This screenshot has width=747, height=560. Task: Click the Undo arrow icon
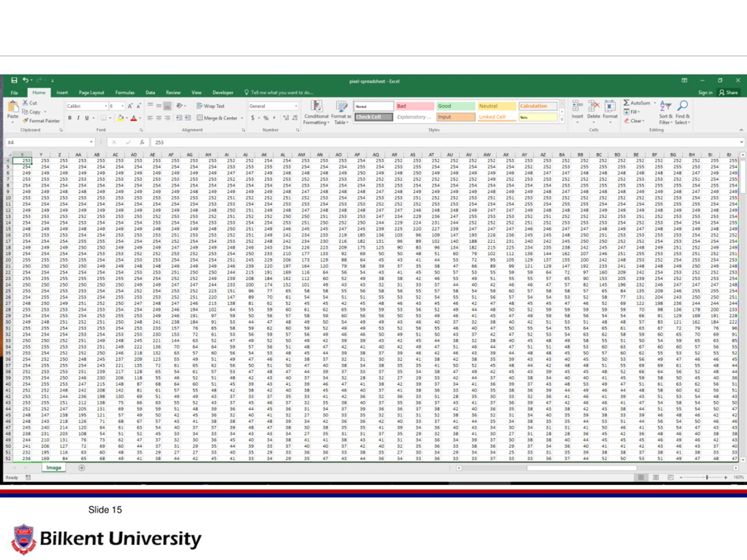point(26,80)
